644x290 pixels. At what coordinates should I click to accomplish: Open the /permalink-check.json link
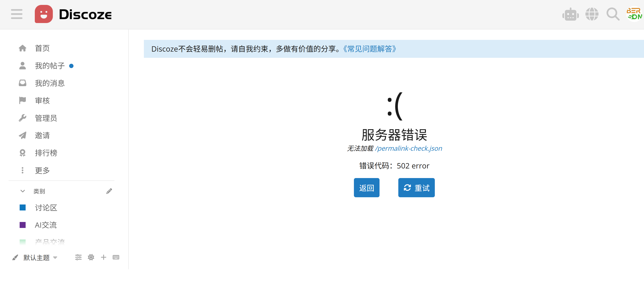(x=409, y=148)
